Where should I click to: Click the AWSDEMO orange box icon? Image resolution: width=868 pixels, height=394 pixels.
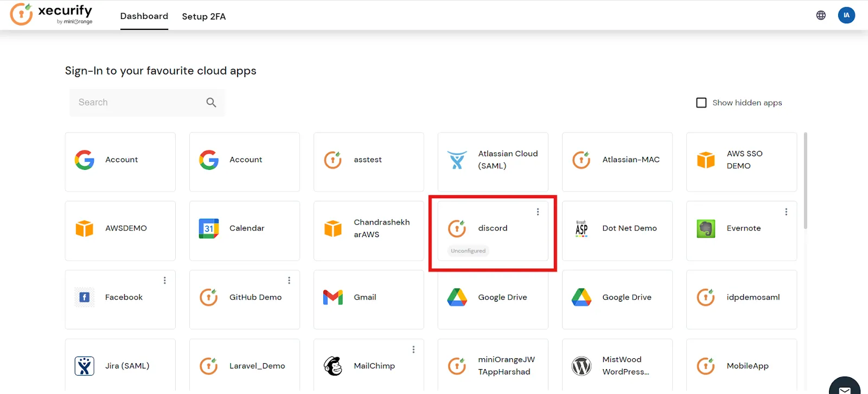[x=85, y=228]
